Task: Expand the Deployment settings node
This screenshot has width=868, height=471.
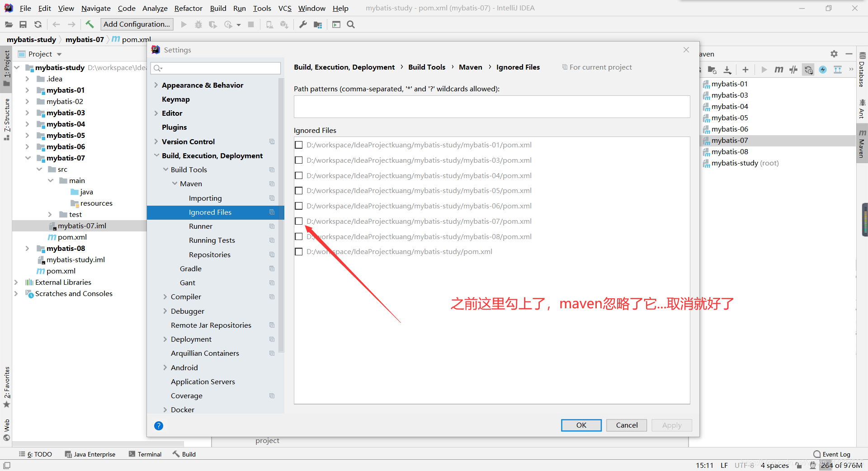Action: click(x=165, y=339)
